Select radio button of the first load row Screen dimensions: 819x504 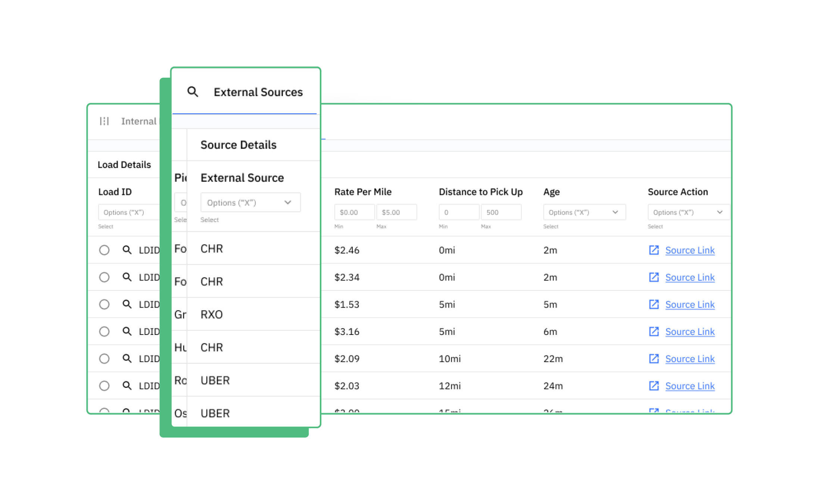click(x=104, y=250)
